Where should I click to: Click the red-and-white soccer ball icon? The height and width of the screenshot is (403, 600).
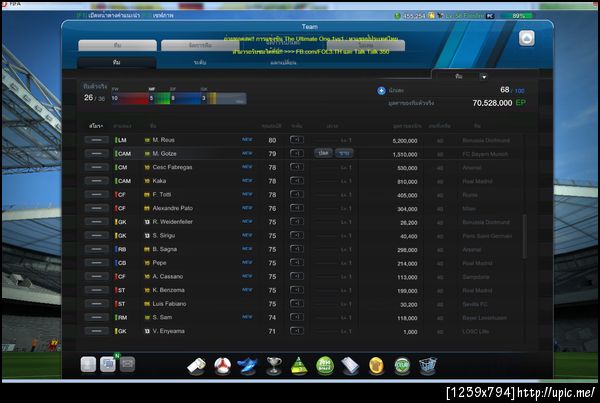tap(222, 365)
